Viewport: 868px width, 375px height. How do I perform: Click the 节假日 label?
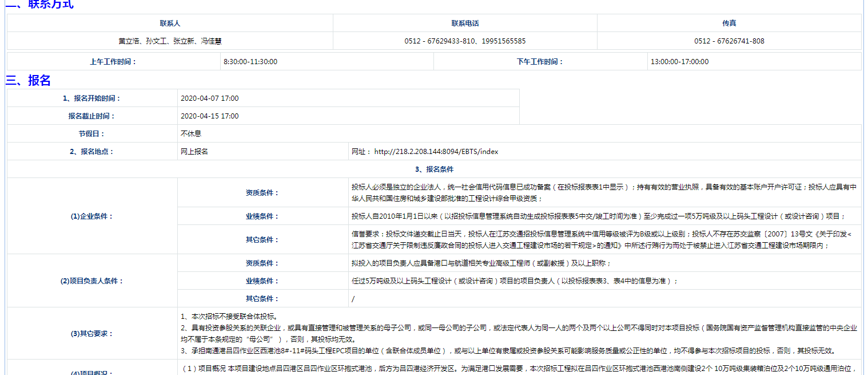(92, 134)
